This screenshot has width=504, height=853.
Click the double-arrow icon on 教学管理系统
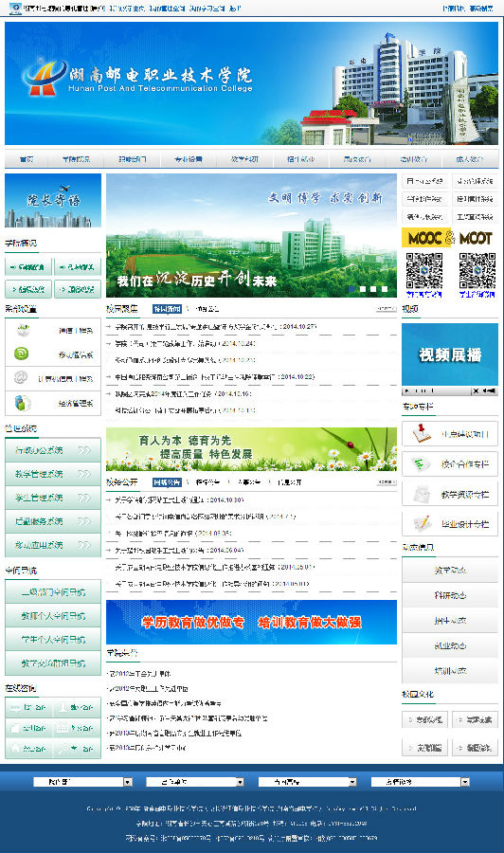pos(83,474)
